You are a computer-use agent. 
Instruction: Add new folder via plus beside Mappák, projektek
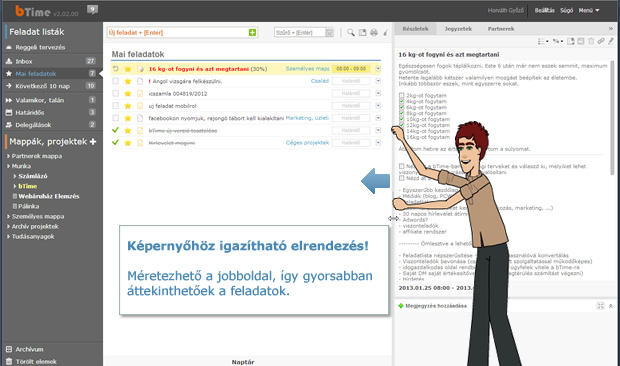pos(93,141)
